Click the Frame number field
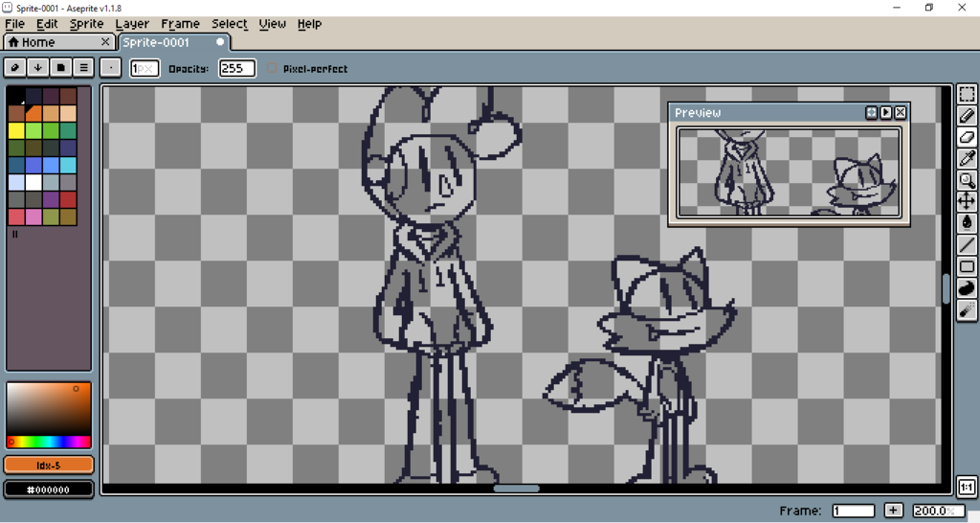 tap(853, 511)
